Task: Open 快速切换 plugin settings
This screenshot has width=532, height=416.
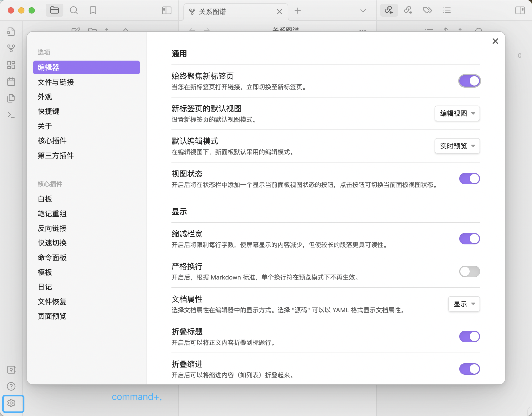Action: click(87, 243)
